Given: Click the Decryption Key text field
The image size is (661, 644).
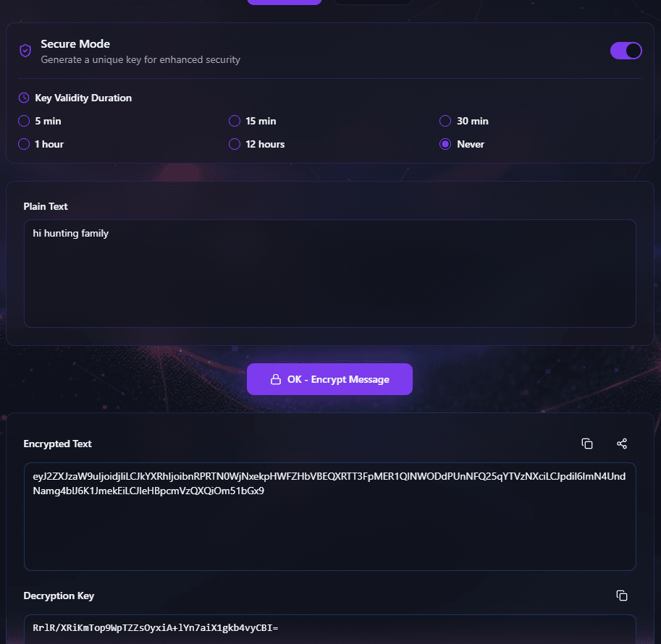Looking at the screenshot, I should [329, 628].
